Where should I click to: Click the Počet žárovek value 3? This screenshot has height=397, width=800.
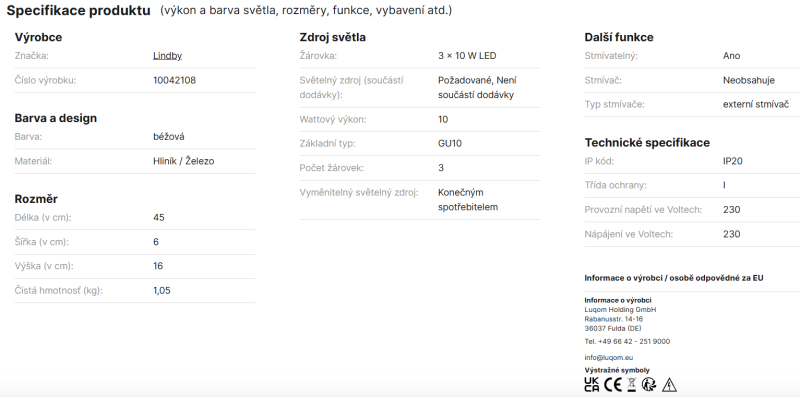[441, 168]
